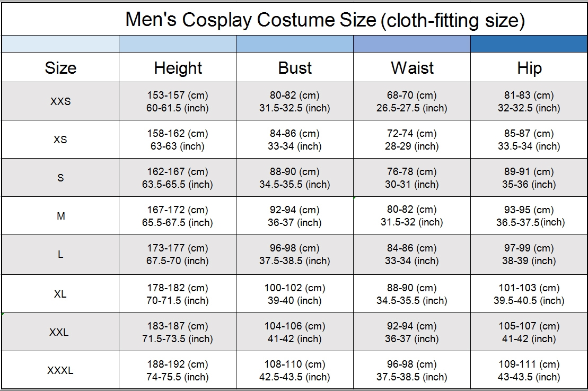Click the 92-94 (cm) bust cell
Screen dimensions: 588x391
pyautogui.click(x=295, y=216)
